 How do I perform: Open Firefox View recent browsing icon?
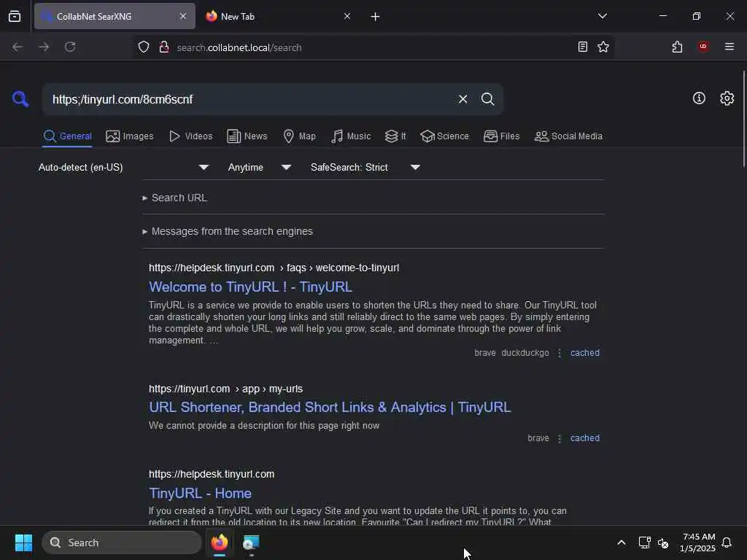(15, 16)
